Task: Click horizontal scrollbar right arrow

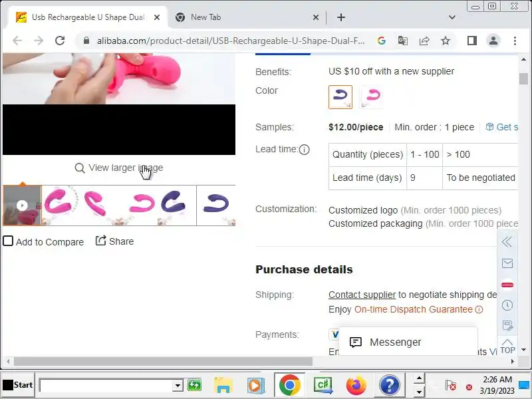Action: pyautogui.click(x=512, y=361)
